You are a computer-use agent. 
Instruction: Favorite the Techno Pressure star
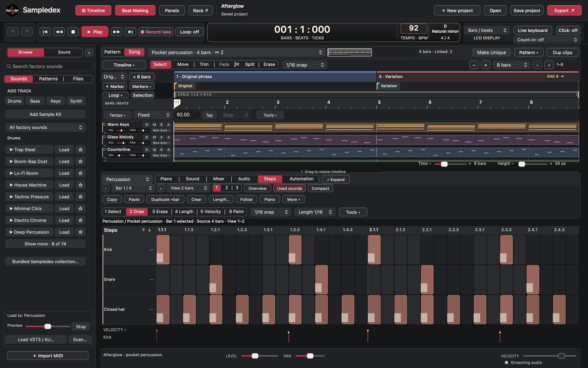[x=80, y=197]
